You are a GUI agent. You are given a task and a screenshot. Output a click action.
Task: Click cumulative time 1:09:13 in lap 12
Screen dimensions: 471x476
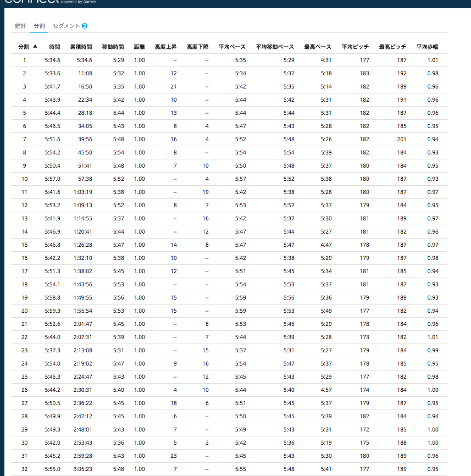click(83, 205)
